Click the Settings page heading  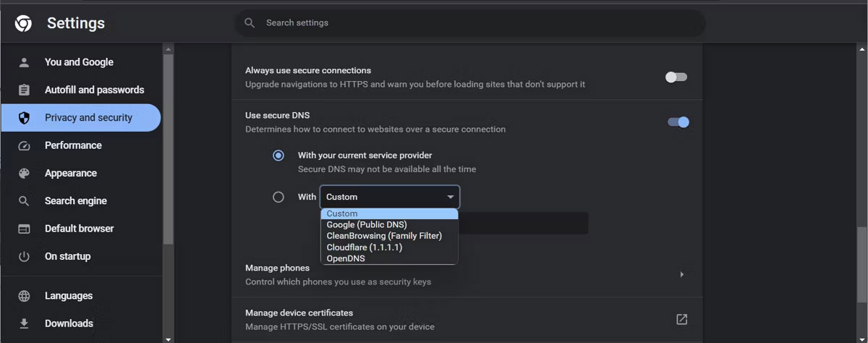76,24
